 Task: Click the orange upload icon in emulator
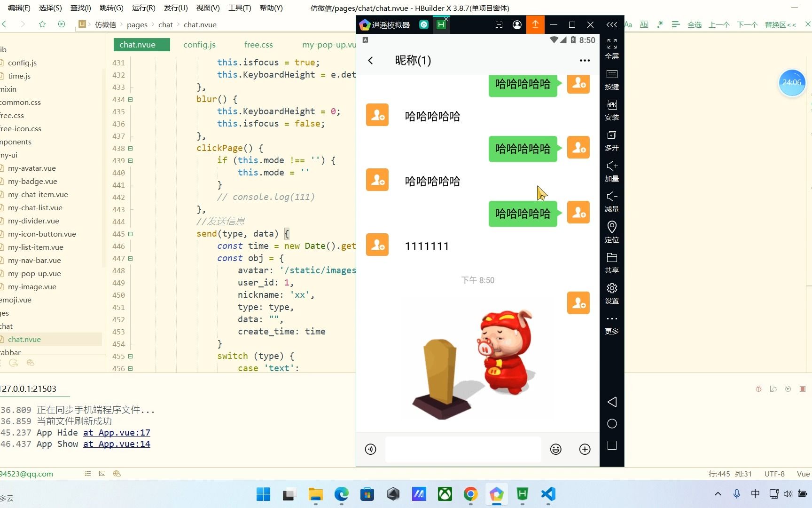click(x=535, y=24)
